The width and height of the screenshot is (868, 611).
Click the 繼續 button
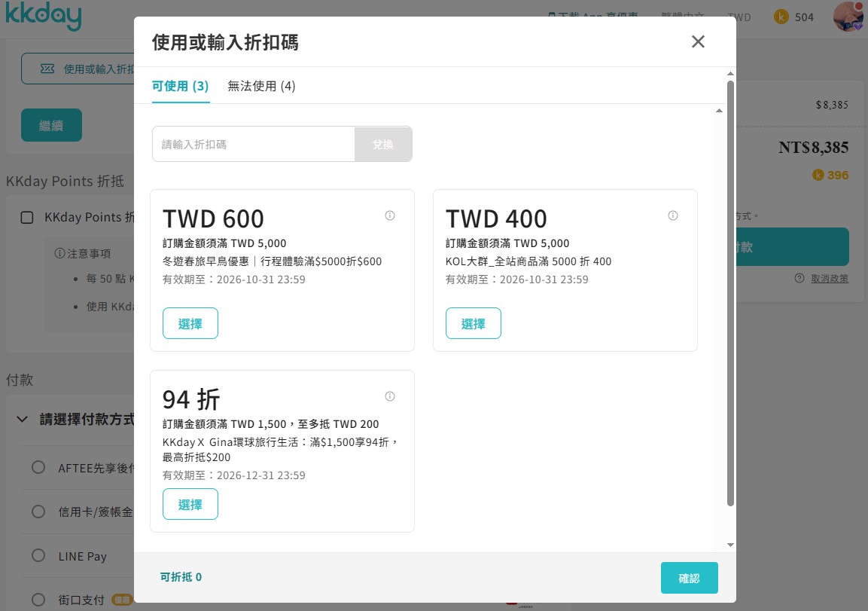point(51,125)
